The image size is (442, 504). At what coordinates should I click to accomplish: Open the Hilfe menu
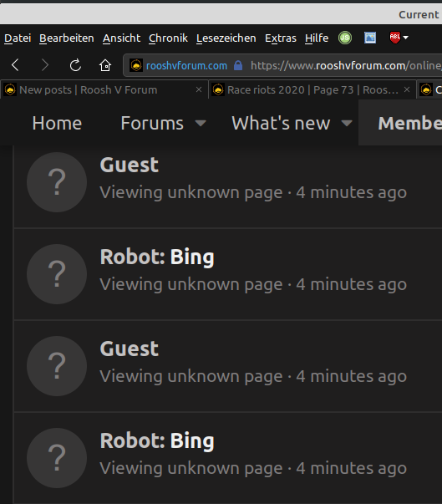(317, 38)
